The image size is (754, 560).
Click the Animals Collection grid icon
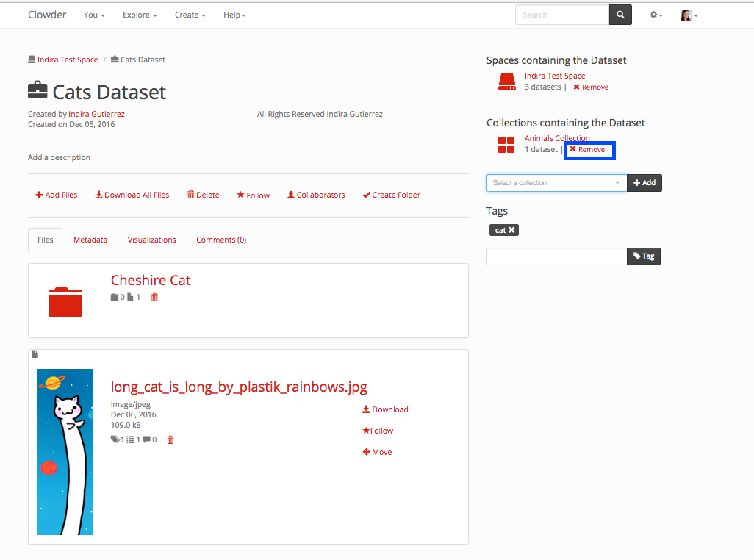pos(506,145)
